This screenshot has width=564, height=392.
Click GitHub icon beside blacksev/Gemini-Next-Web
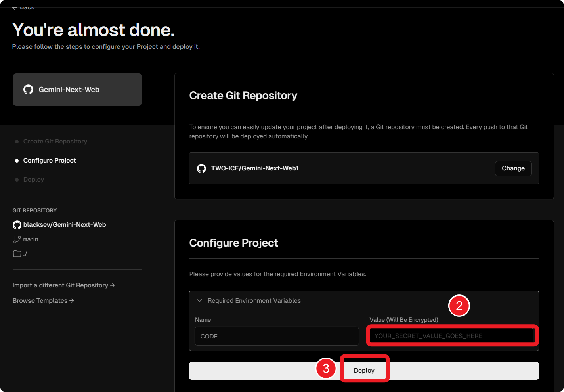(17, 225)
